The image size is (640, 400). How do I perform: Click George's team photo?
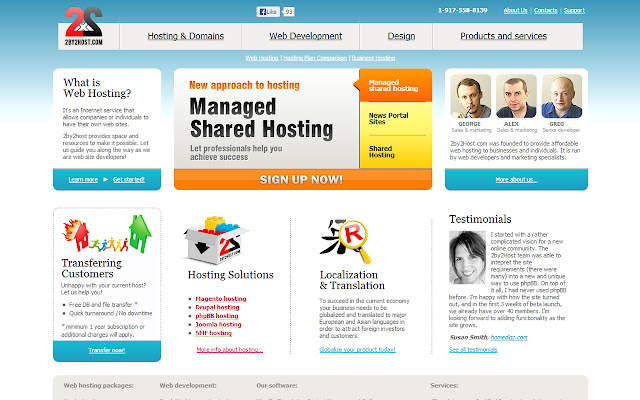tap(470, 96)
